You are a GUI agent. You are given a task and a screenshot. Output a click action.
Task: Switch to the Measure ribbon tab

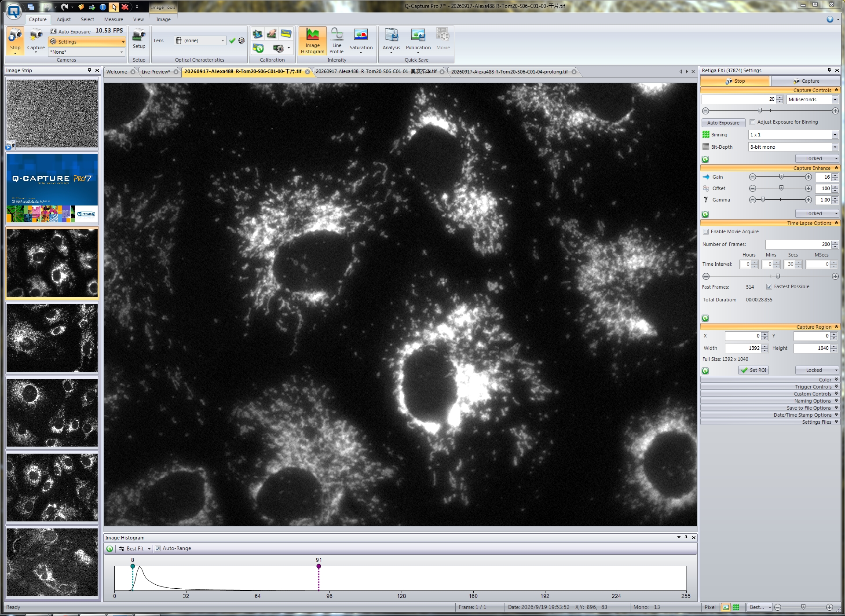pyautogui.click(x=113, y=19)
